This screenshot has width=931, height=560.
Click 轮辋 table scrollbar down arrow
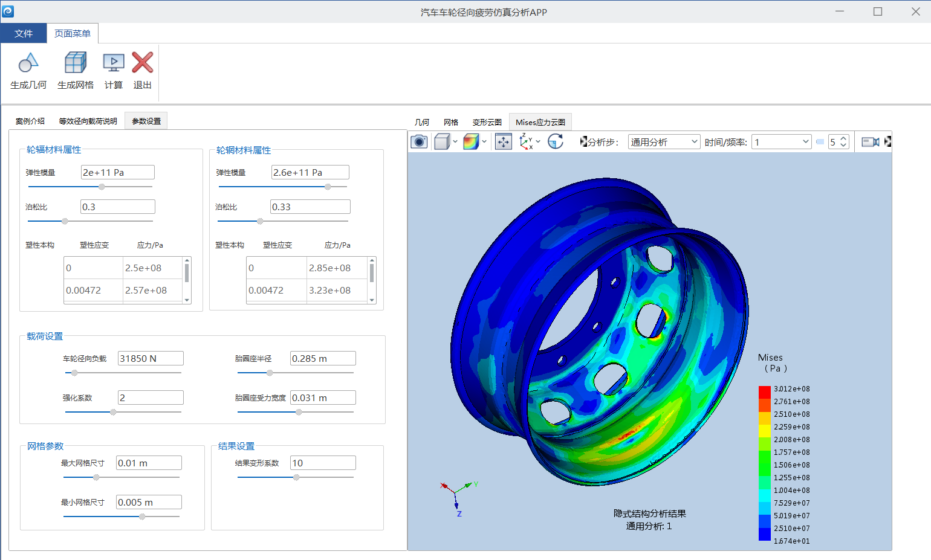coord(372,300)
